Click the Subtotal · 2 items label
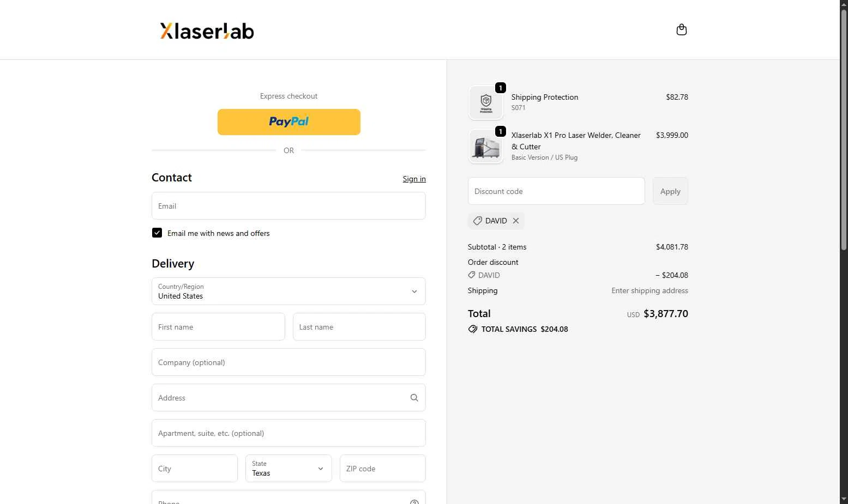Screen dimensions: 848x504 [x=497, y=247]
